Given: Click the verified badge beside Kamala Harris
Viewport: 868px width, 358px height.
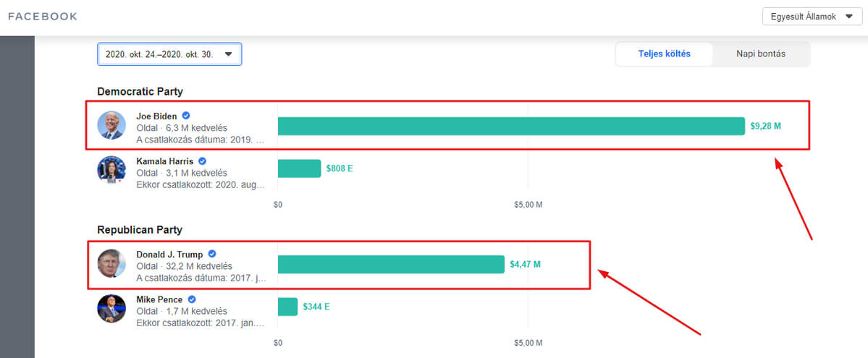Looking at the screenshot, I should (203, 161).
